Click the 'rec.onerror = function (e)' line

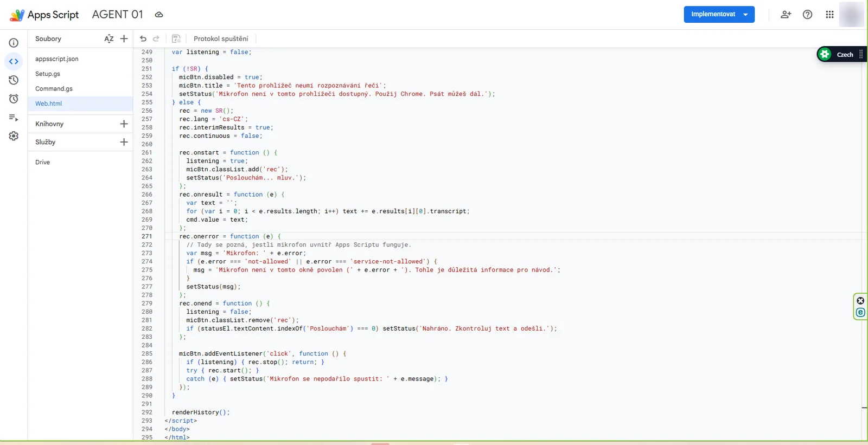click(230, 236)
